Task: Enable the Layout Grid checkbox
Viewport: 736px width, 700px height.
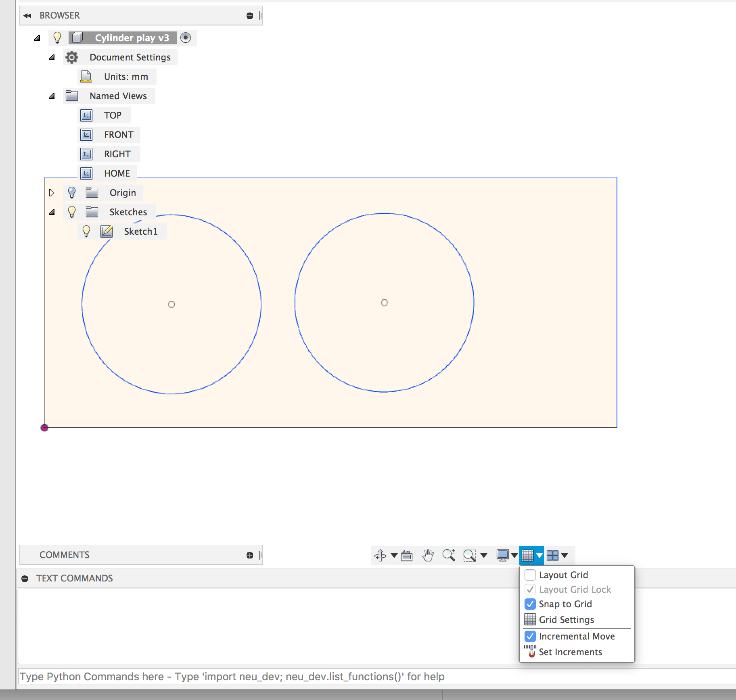Action: click(x=530, y=575)
